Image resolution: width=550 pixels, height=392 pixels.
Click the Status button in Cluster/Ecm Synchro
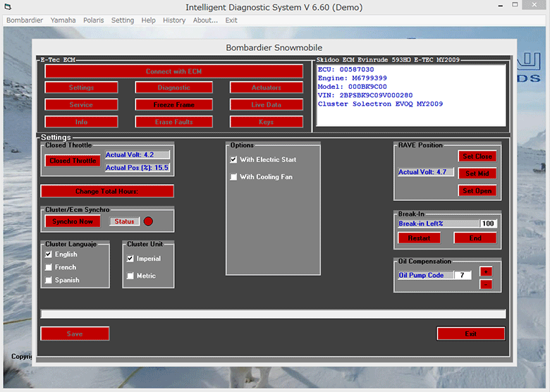(x=125, y=221)
